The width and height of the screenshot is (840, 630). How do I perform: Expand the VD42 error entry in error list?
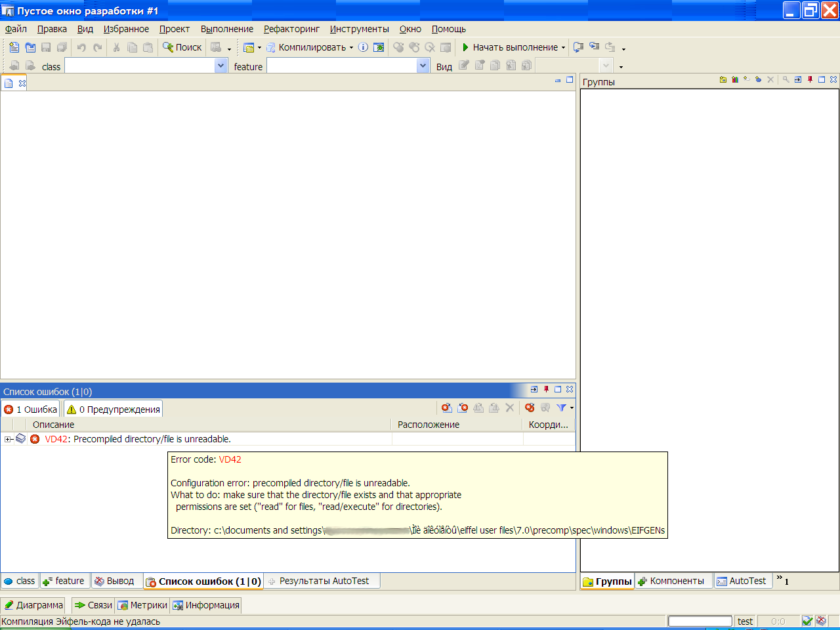click(7, 439)
